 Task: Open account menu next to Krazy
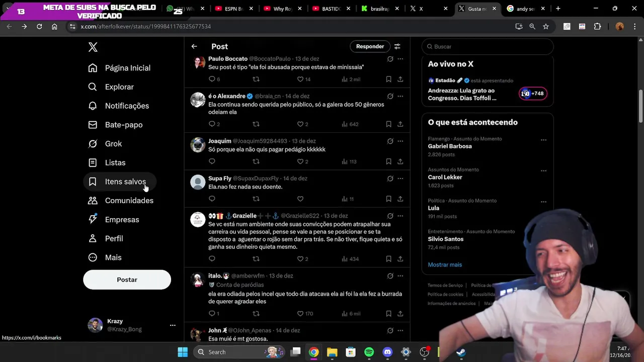pyautogui.click(x=173, y=325)
